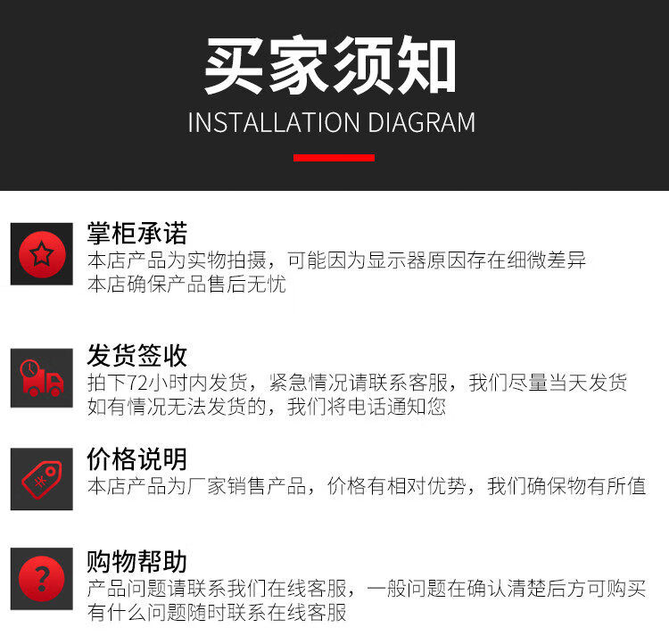Click the red price tag icon

tap(42, 479)
